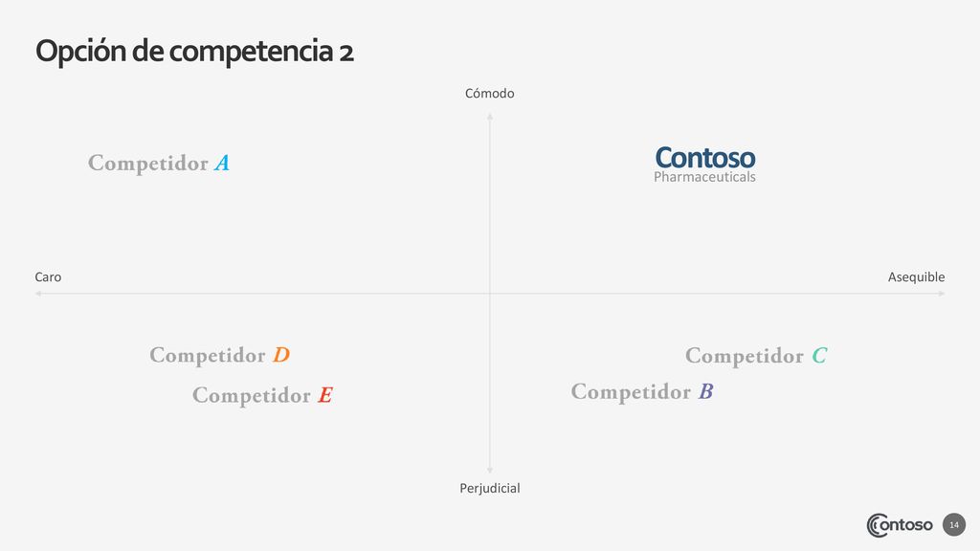Viewport: 980px width, 551px height.
Task: Select the Competidor C label
Action: 756,356
